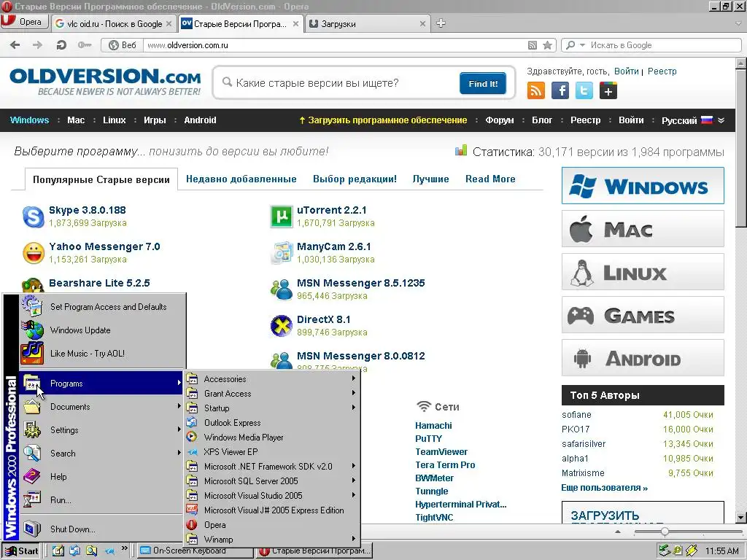
Task: Open Outlook Express in Programs menu
Action: (272, 422)
